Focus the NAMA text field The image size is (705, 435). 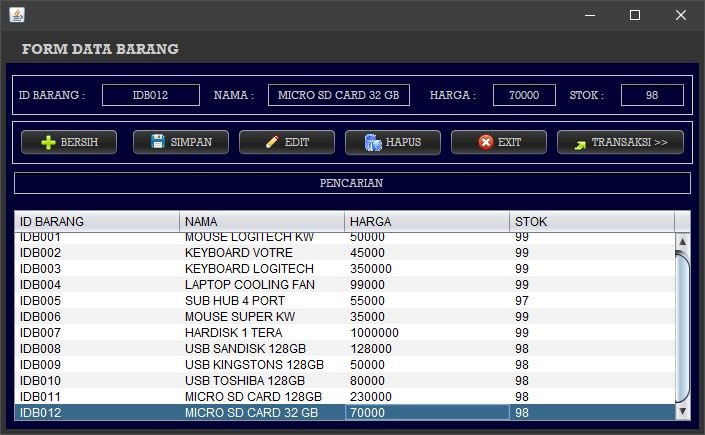[x=338, y=95]
